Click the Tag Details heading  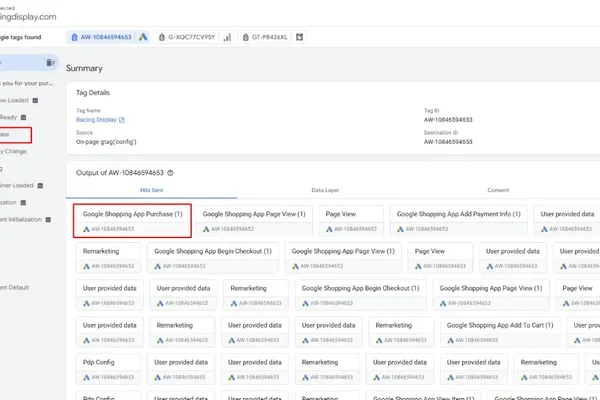point(93,93)
